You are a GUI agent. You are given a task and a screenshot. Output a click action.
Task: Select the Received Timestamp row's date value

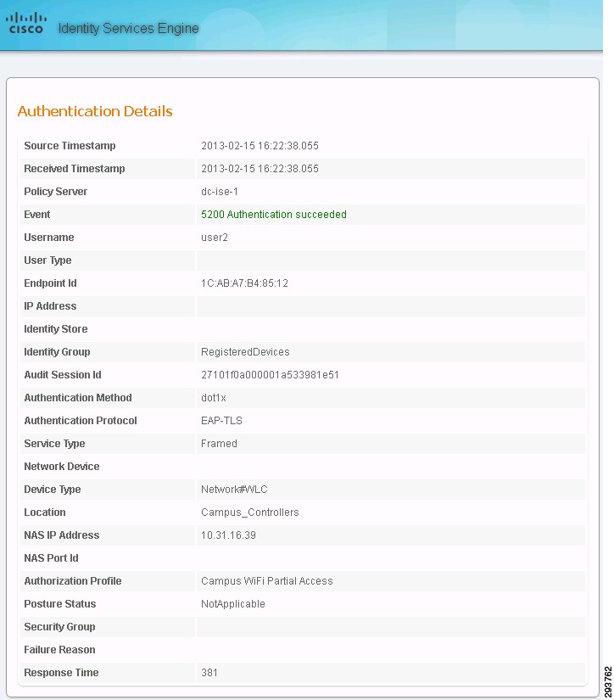tap(260, 169)
